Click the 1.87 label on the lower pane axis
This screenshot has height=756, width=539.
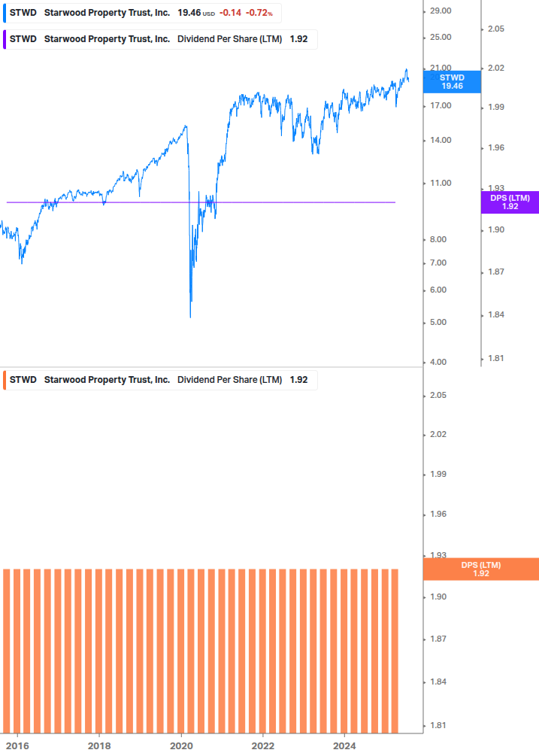click(x=438, y=639)
